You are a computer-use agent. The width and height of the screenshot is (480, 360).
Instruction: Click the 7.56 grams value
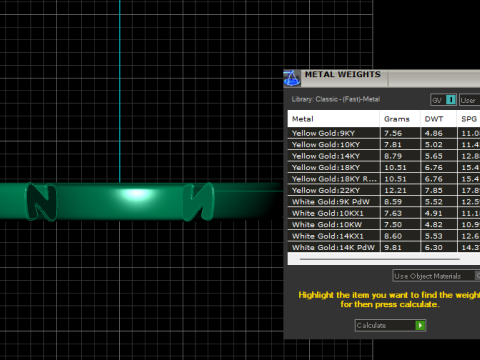pyautogui.click(x=393, y=133)
